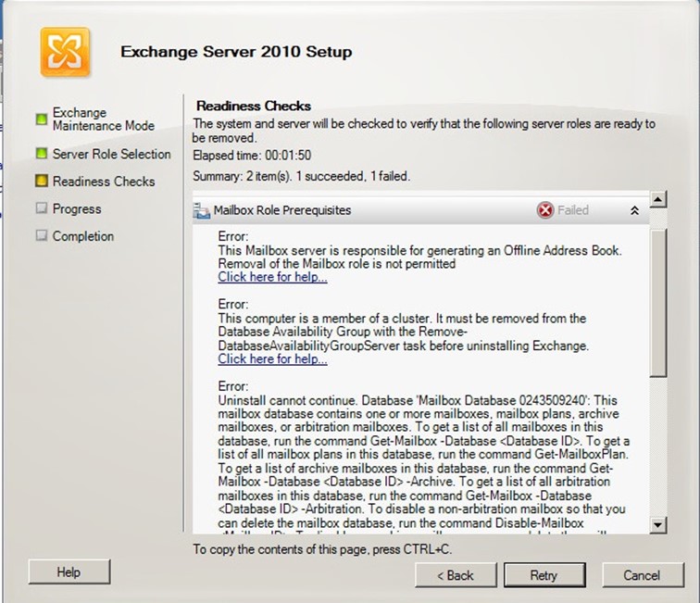Select the Readiness Checks step in sidebar
The width and height of the screenshot is (700, 603).
(104, 182)
